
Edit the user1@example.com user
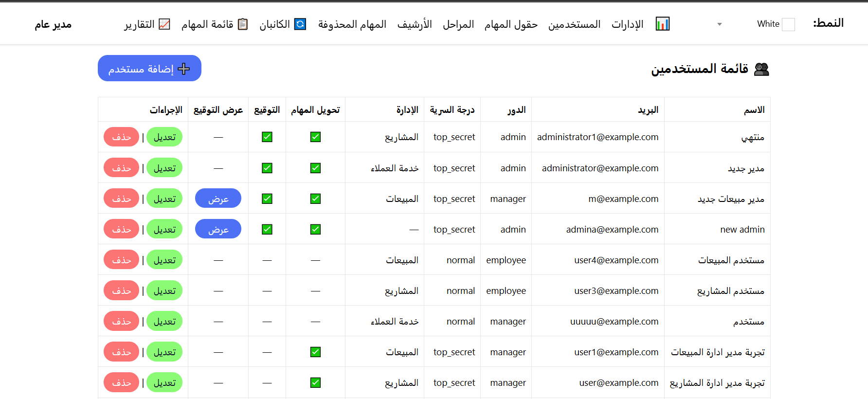click(164, 351)
